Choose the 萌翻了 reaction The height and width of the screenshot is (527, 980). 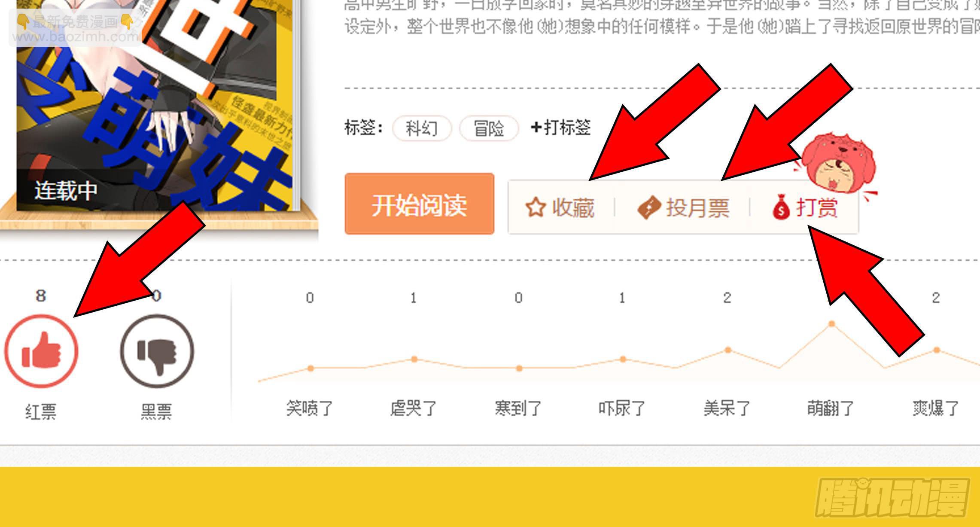click(x=831, y=408)
